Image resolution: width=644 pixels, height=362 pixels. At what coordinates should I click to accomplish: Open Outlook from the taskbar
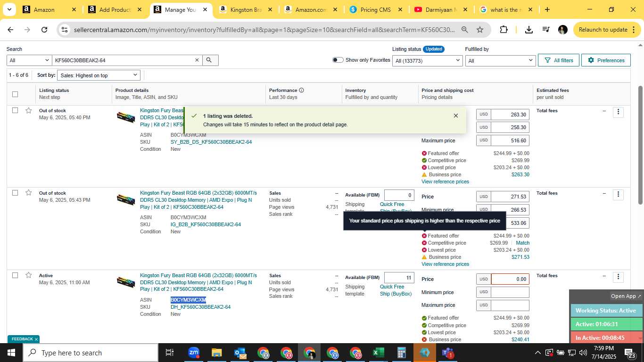pos(239,353)
